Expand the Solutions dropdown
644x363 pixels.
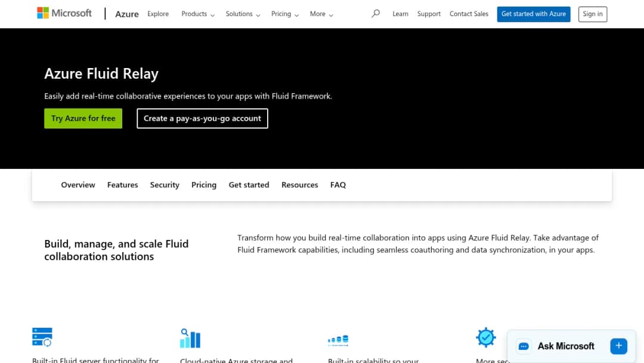coord(243,14)
